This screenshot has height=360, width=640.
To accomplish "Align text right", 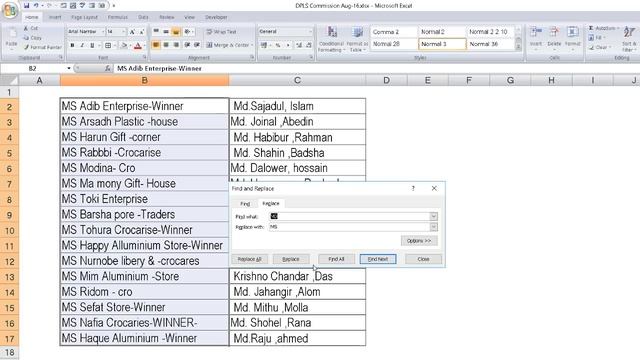I will [x=176, y=45].
